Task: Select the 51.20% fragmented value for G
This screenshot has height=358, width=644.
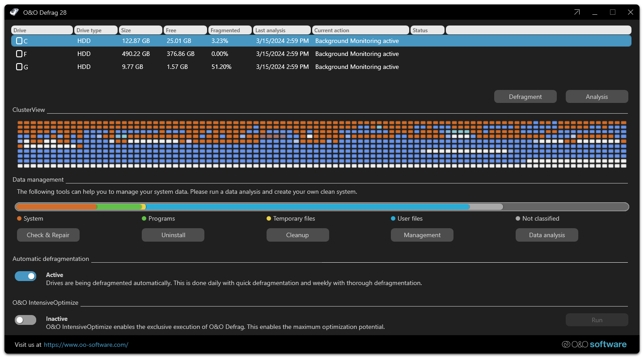Action: coord(221,67)
